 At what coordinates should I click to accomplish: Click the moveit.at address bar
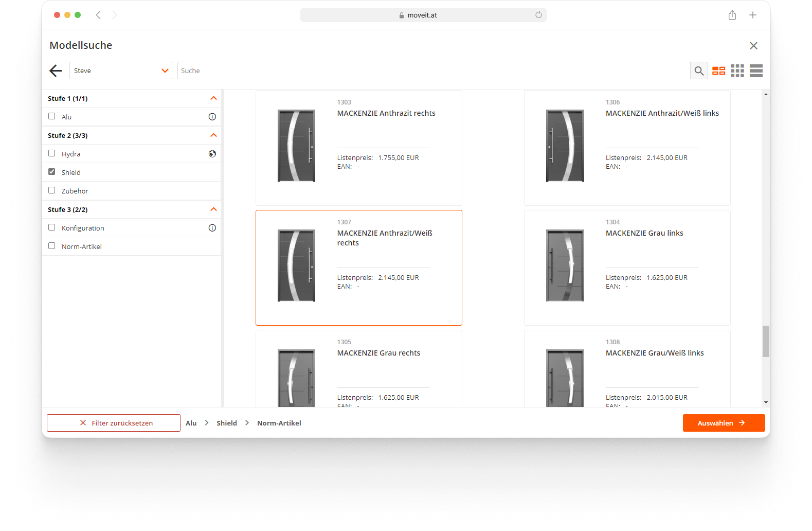point(423,15)
